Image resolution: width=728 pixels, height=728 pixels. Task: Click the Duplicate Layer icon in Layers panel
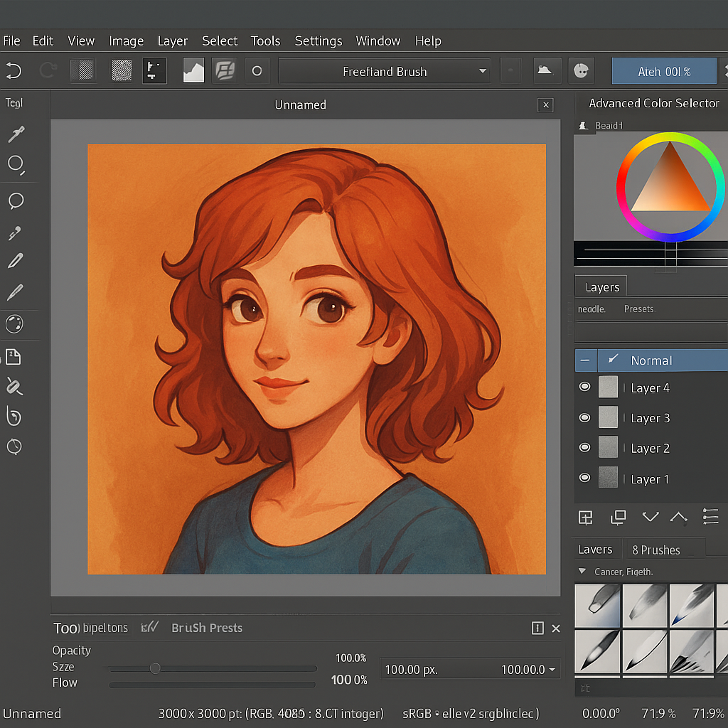click(x=618, y=518)
